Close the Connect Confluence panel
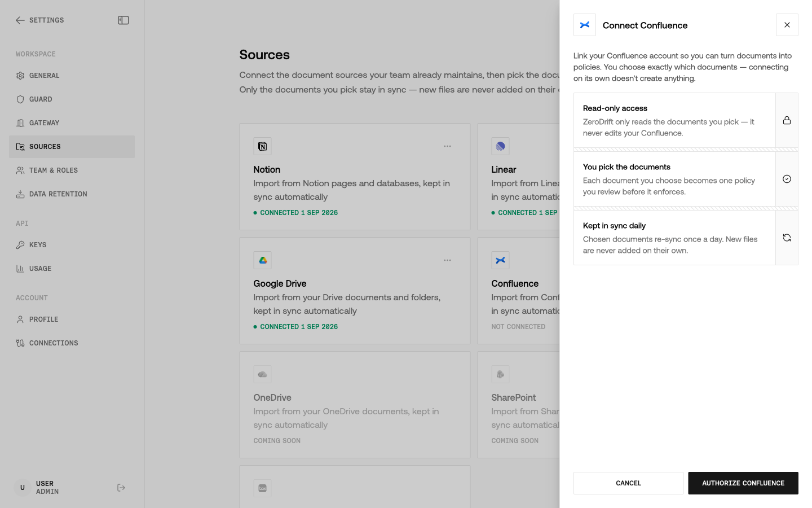 click(x=787, y=25)
